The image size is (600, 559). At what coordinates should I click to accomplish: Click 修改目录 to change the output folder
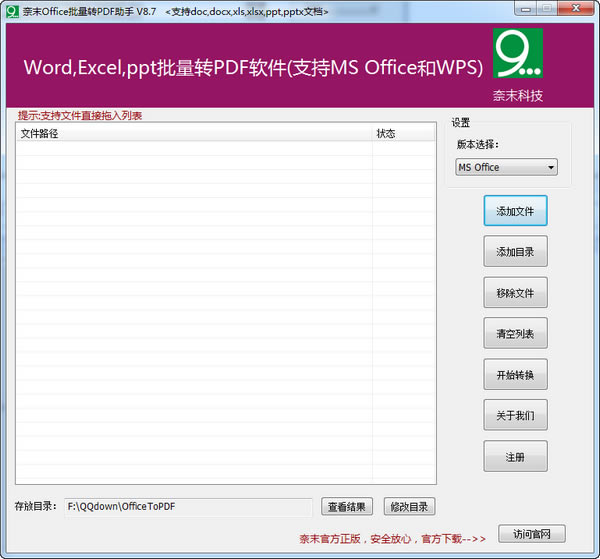click(409, 507)
